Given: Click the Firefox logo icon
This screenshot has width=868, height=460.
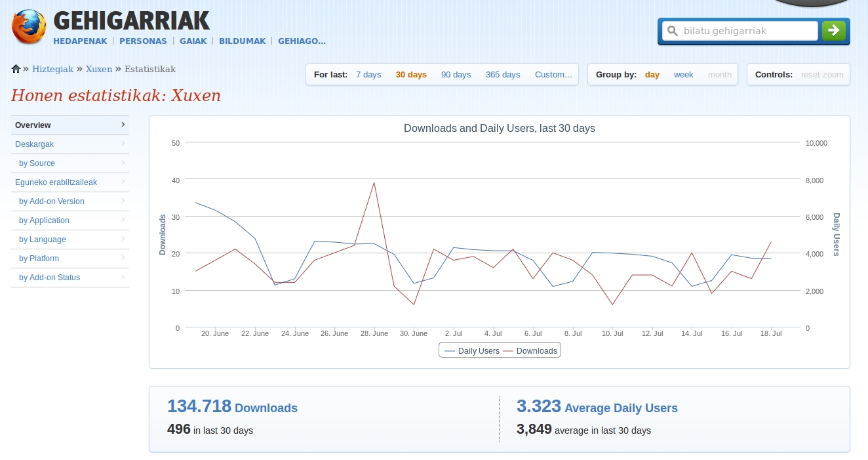Looking at the screenshot, I should [29, 27].
